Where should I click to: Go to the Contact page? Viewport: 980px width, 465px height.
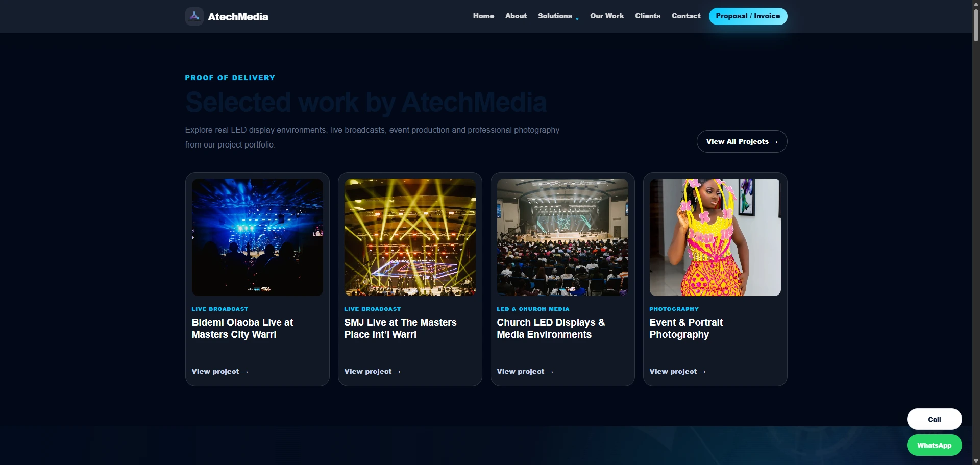click(686, 16)
